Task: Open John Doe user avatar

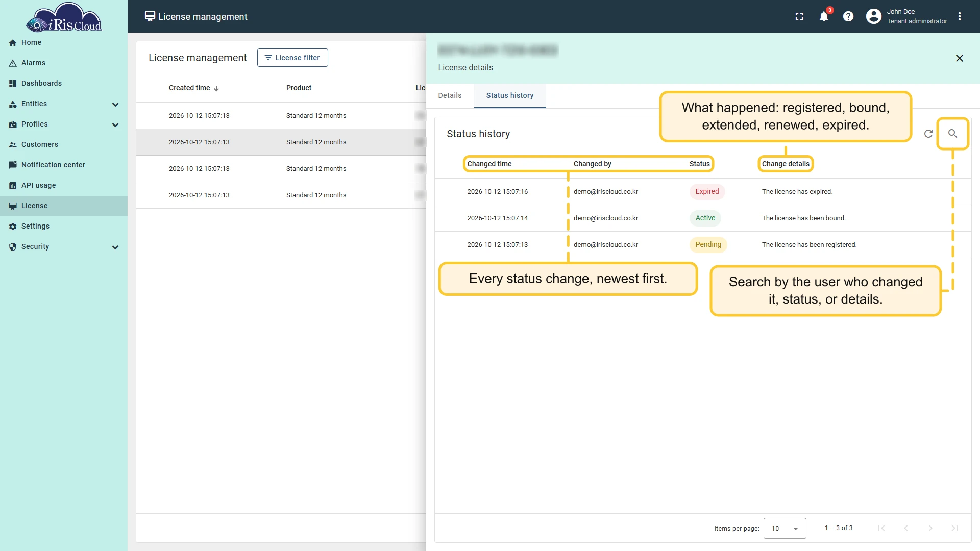Action: coord(874,16)
